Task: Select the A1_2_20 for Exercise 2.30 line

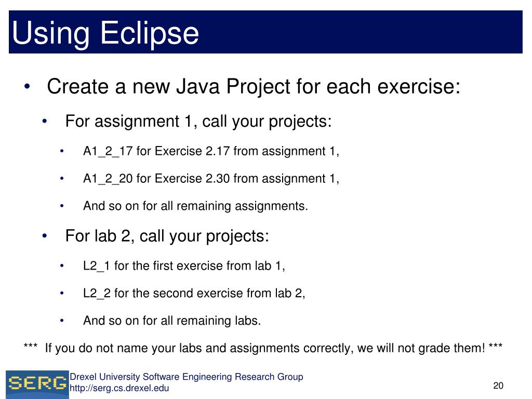Action: [x=211, y=179]
